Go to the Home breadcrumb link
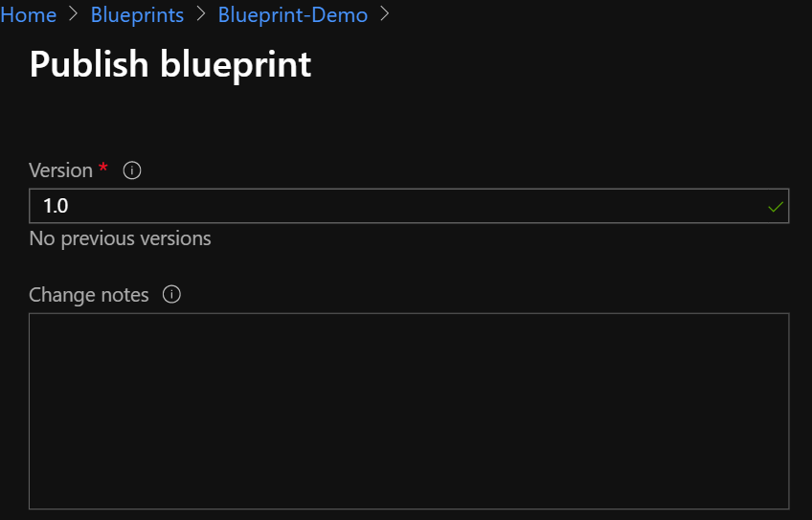 [28, 15]
